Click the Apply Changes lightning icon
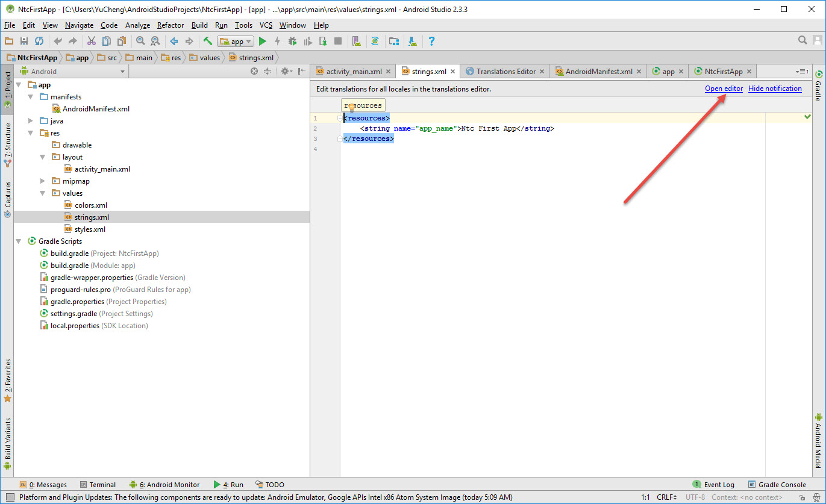This screenshot has width=826, height=504. coord(277,41)
